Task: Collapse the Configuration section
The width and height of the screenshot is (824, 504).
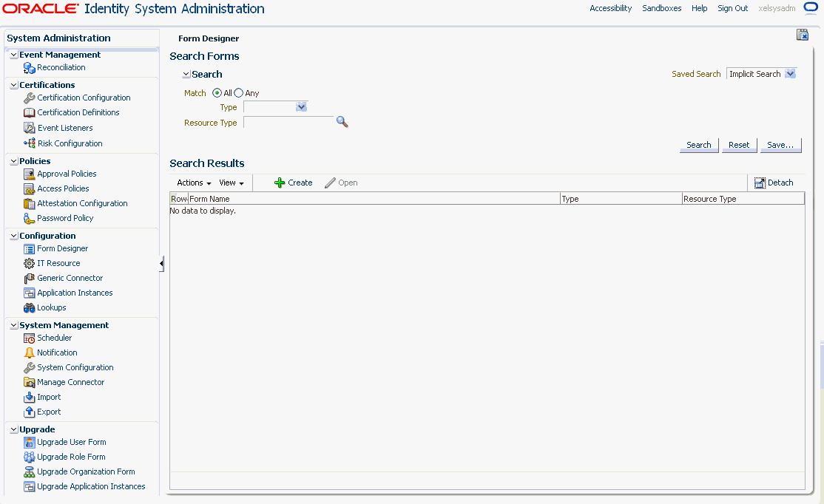Action: [14, 236]
